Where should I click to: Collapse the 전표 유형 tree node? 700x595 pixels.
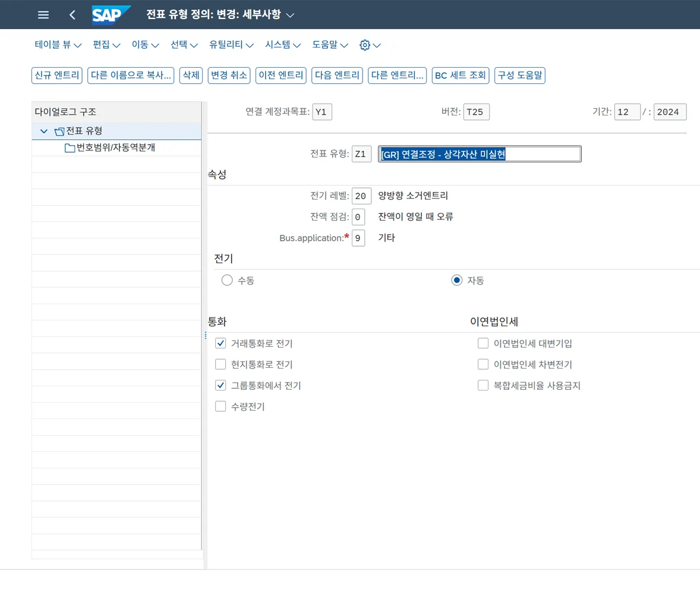point(44,131)
